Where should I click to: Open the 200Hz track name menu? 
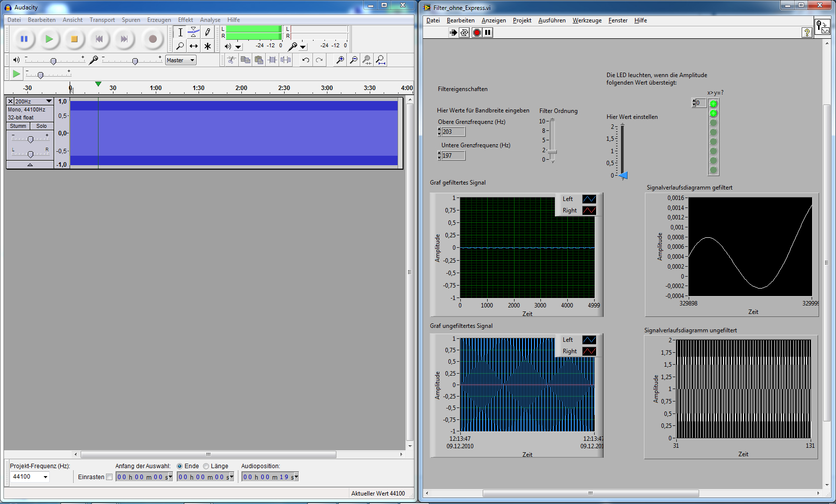pyautogui.click(x=33, y=101)
